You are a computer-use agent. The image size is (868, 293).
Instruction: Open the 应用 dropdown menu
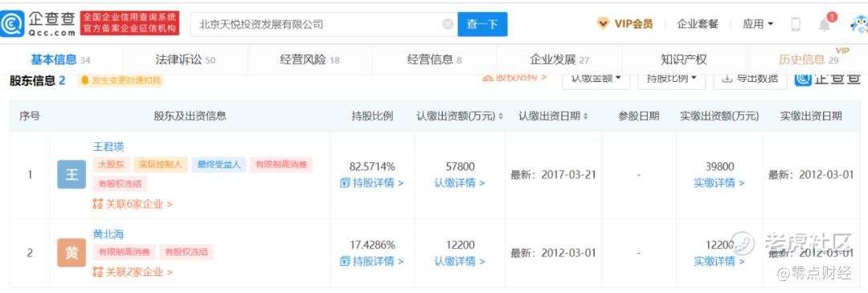(x=758, y=24)
